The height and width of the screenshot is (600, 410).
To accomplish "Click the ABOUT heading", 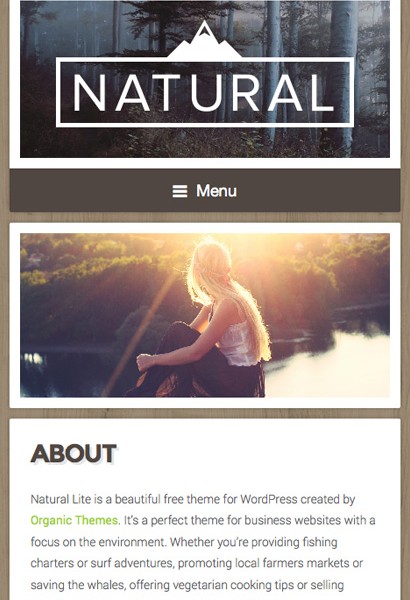I will (74, 454).
